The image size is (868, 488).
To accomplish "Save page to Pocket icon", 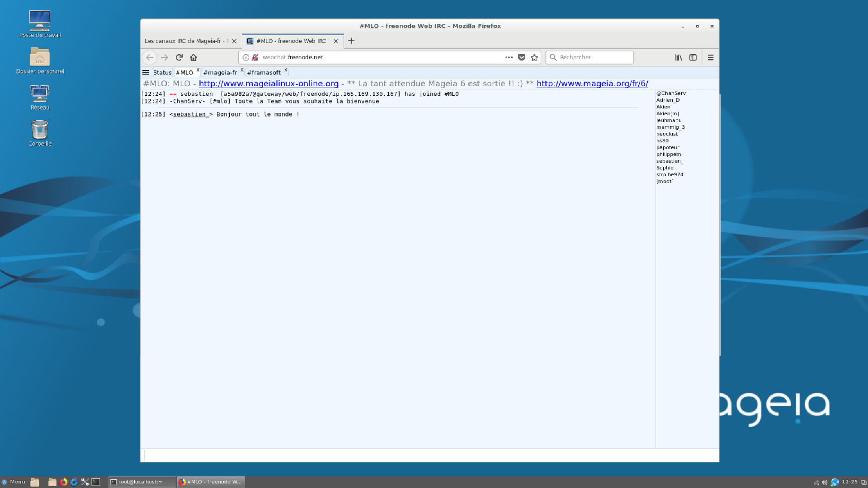I will [x=522, y=57].
